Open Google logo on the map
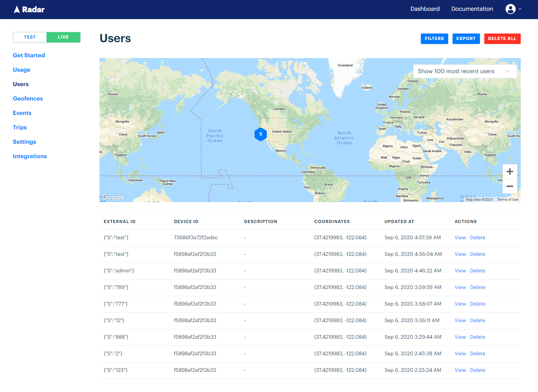The width and height of the screenshot is (538, 392). pyautogui.click(x=113, y=197)
